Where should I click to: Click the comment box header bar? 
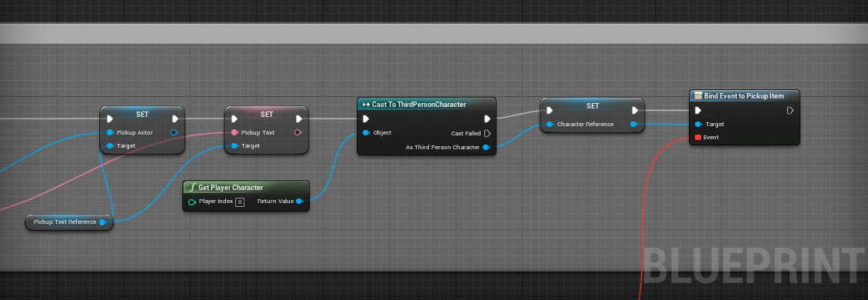(434, 34)
